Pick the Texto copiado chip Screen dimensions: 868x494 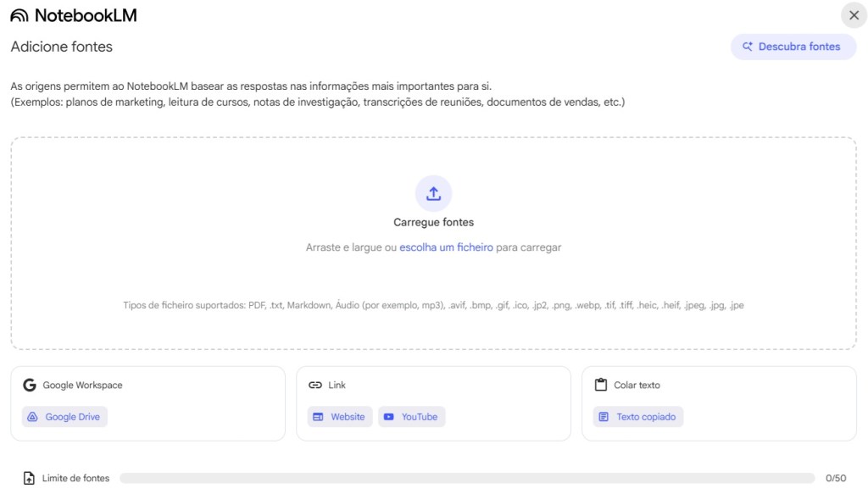click(637, 417)
